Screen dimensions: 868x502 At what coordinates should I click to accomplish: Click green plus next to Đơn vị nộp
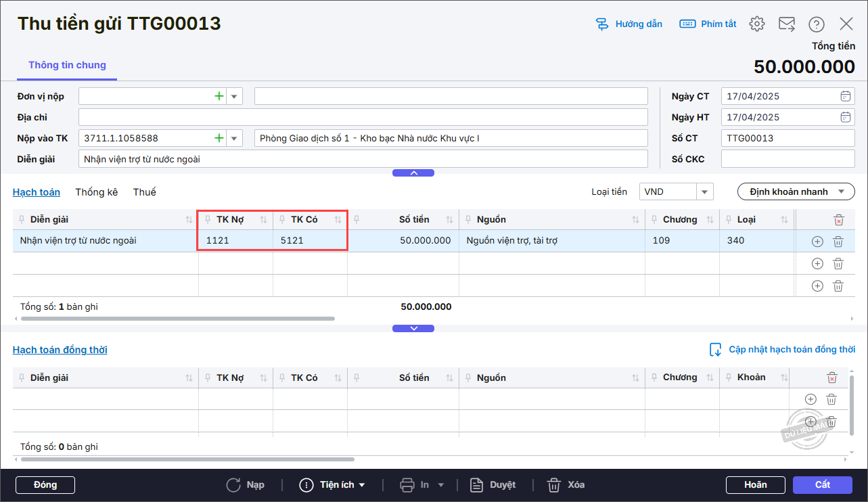[x=219, y=97]
